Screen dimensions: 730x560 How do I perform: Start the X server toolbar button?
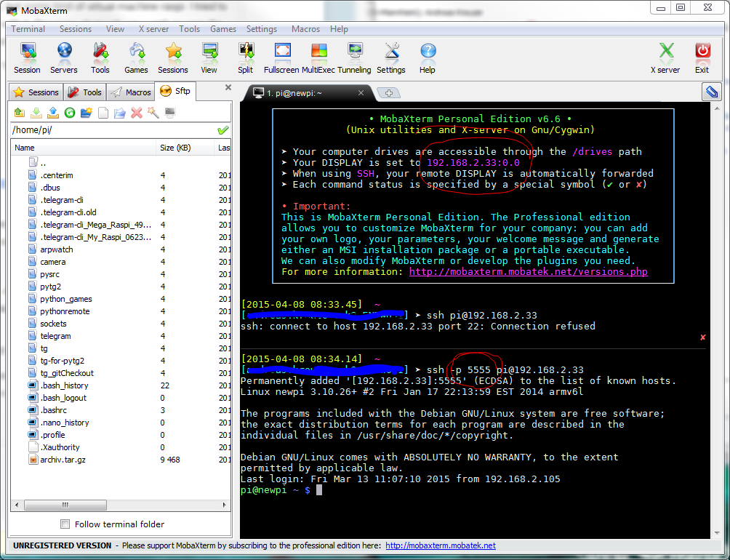665,57
